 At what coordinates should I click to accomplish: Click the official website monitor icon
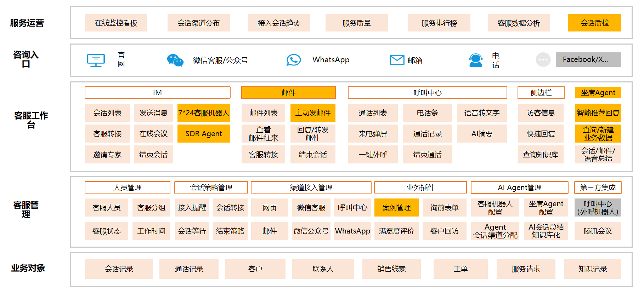[x=96, y=60]
